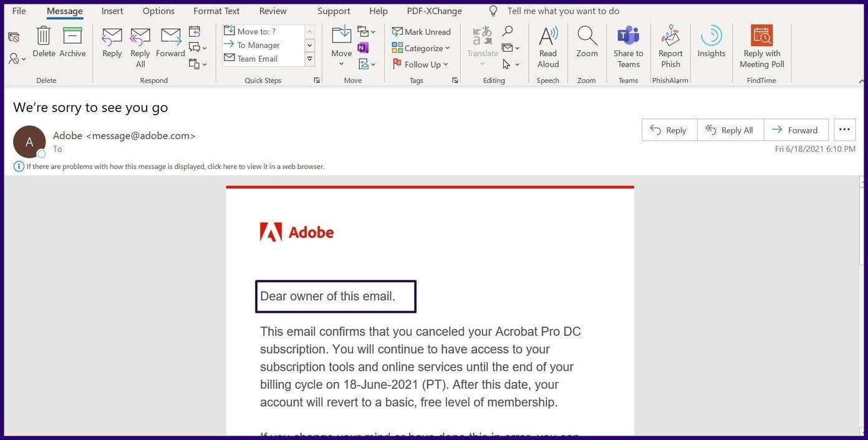Open the Actions dropdown in Move group

coord(366,64)
